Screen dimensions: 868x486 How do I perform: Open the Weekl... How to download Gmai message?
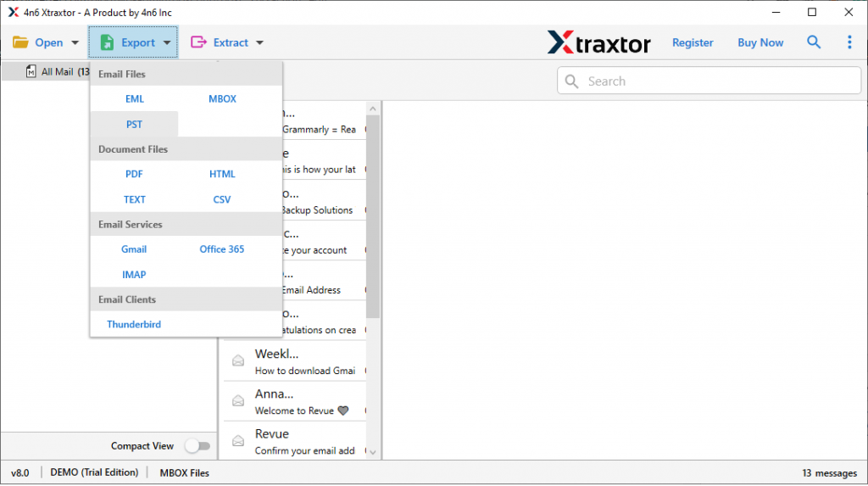pyautogui.click(x=295, y=361)
